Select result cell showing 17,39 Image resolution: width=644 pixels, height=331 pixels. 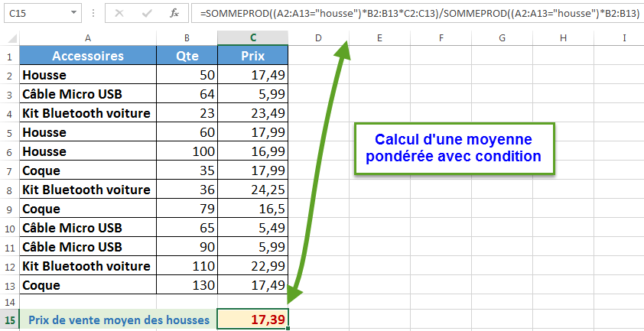253,320
